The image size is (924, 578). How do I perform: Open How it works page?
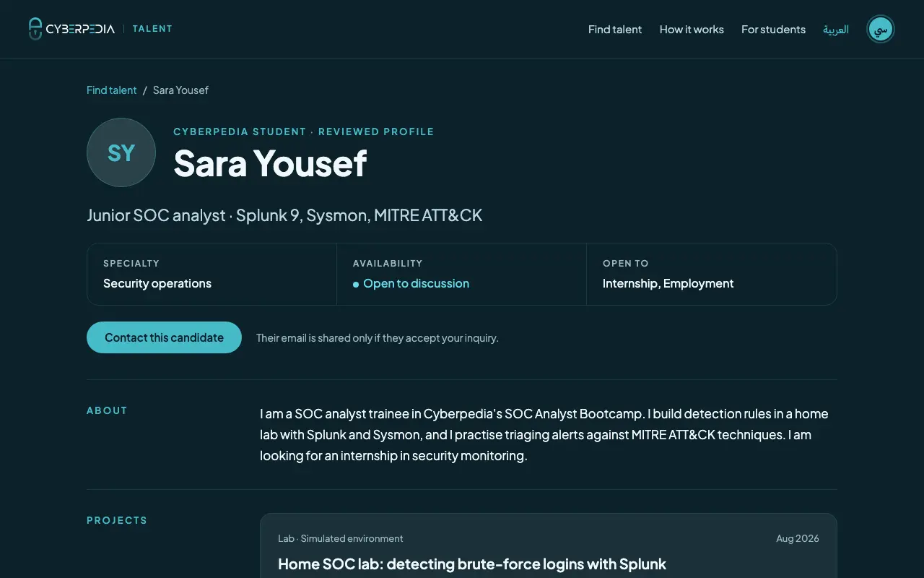(x=692, y=30)
